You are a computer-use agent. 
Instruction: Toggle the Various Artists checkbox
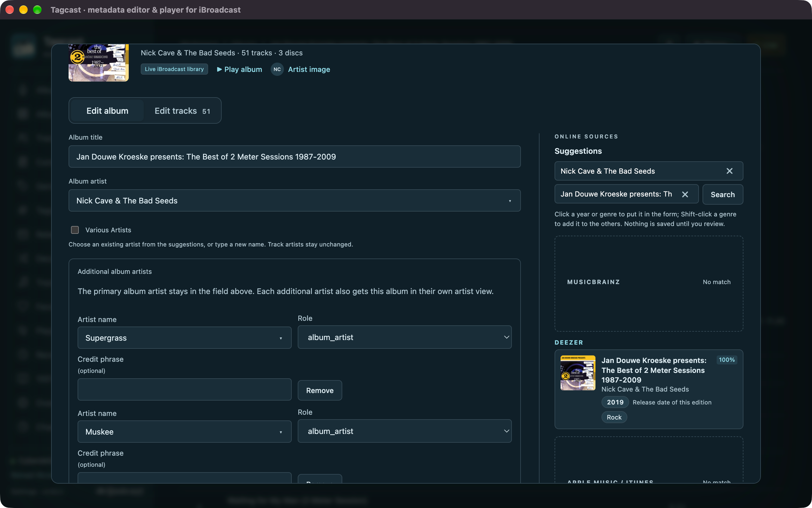pyautogui.click(x=75, y=230)
